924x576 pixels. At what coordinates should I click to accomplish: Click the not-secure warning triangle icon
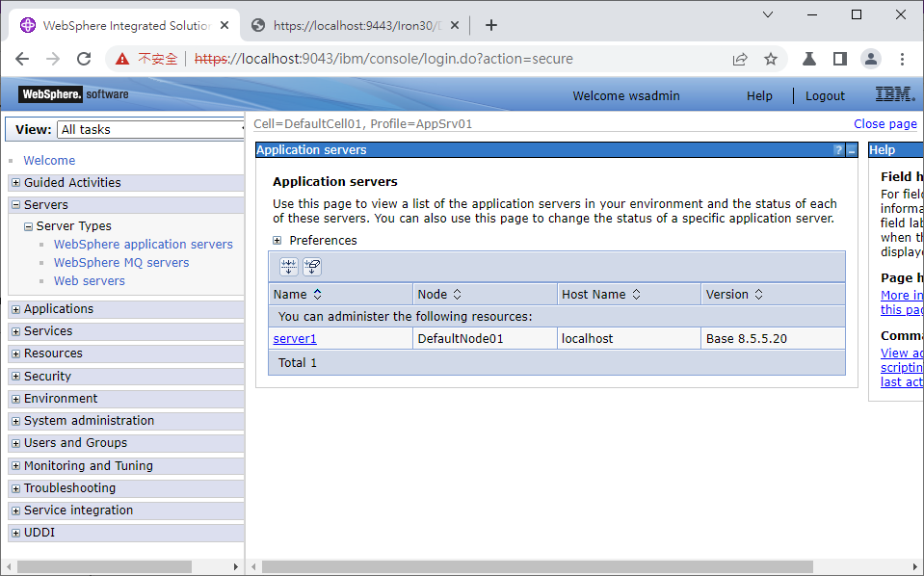point(122,59)
